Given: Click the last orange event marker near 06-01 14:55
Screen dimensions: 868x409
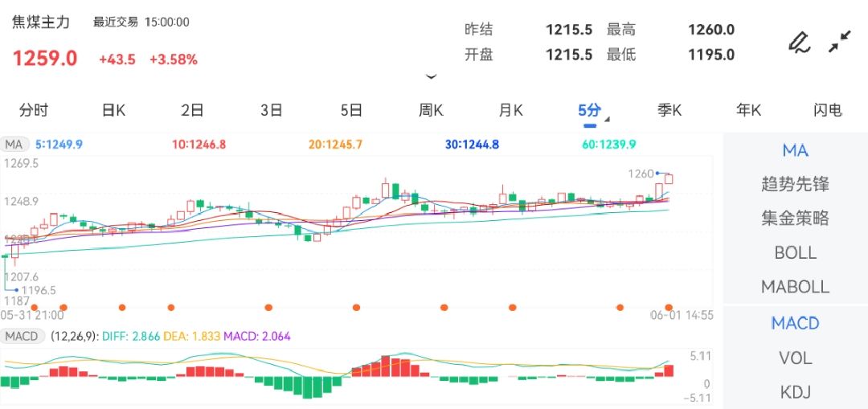Looking at the screenshot, I should click(x=669, y=307).
